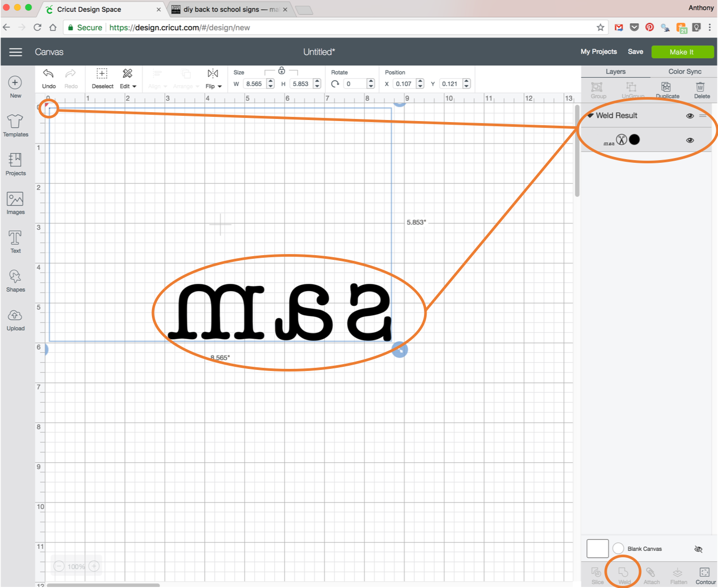Toggle Blank Canvas visibility icon
Screen dimensions: 718x588
click(698, 549)
